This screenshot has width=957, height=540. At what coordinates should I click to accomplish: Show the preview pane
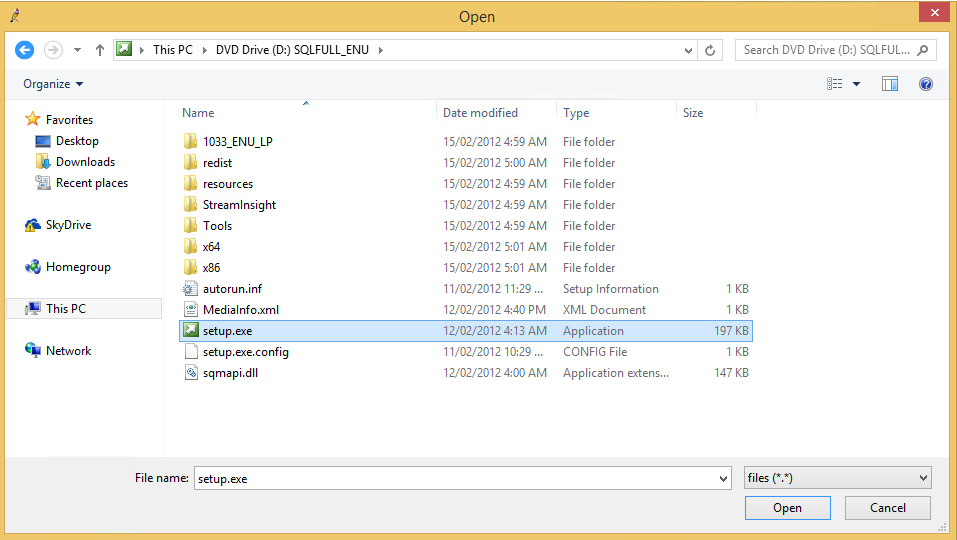point(890,84)
